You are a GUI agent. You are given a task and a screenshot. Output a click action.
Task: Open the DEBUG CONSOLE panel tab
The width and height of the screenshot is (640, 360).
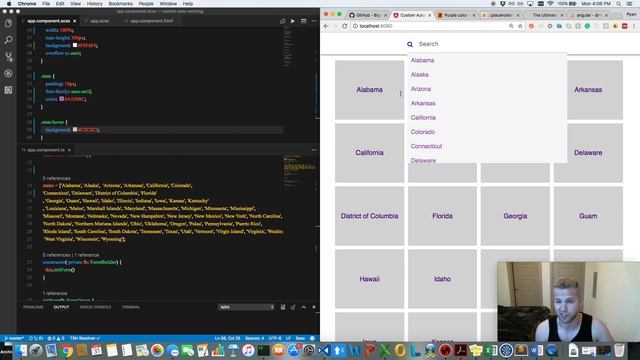pos(95,307)
